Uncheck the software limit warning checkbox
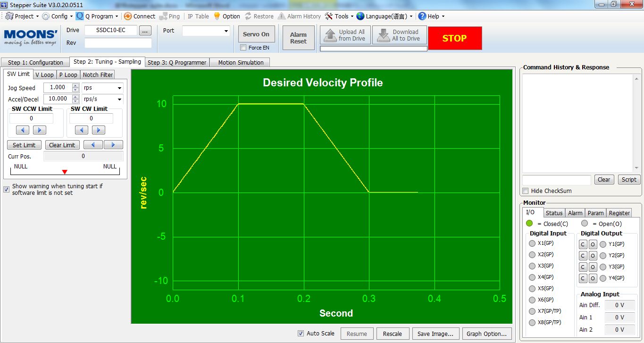644x343 pixels. click(6, 189)
